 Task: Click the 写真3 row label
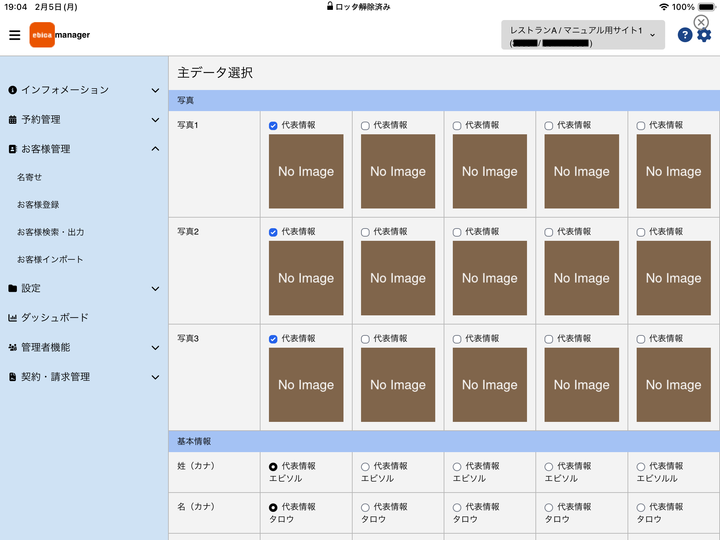point(188,338)
